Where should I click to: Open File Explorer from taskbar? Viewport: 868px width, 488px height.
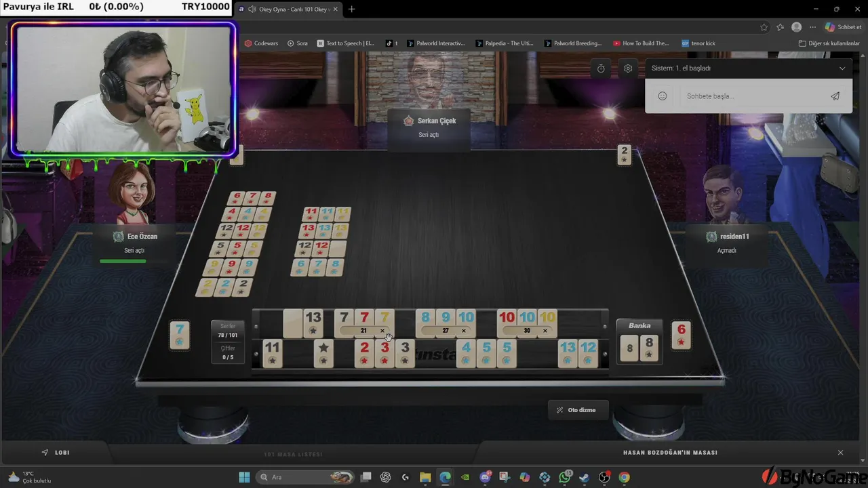(x=425, y=477)
